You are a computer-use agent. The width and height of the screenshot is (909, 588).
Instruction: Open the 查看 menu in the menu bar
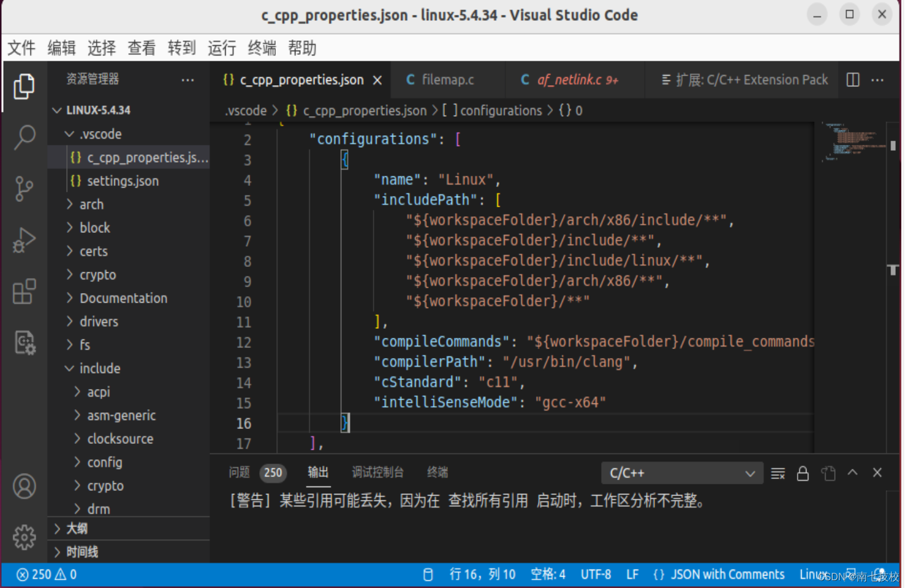point(141,48)
